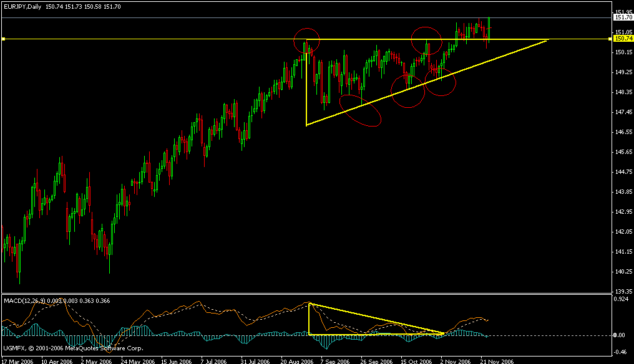Click the 17 Mar 2006 date label

(x=17, y=361)
